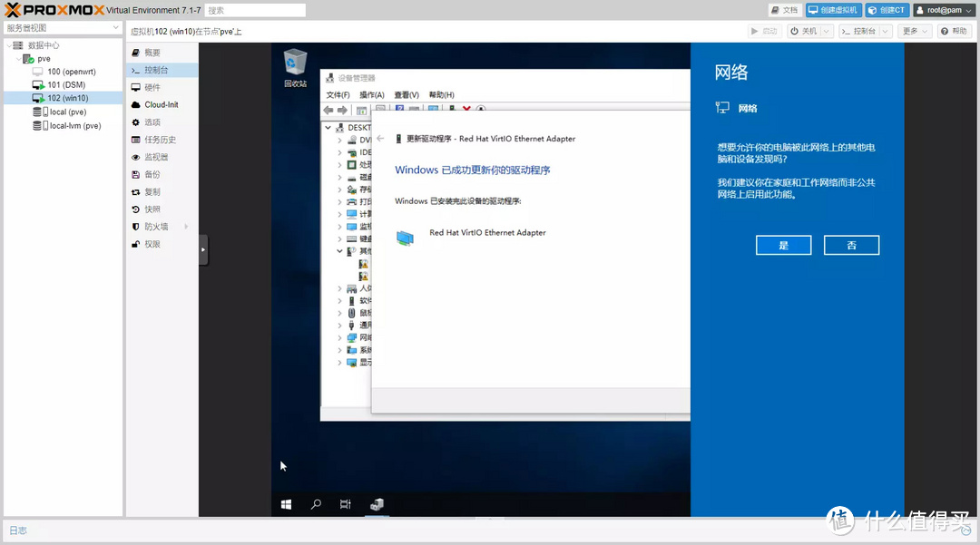Open the 备份 backup tab
Screen dimensions: 980x545
coord(162,175)
